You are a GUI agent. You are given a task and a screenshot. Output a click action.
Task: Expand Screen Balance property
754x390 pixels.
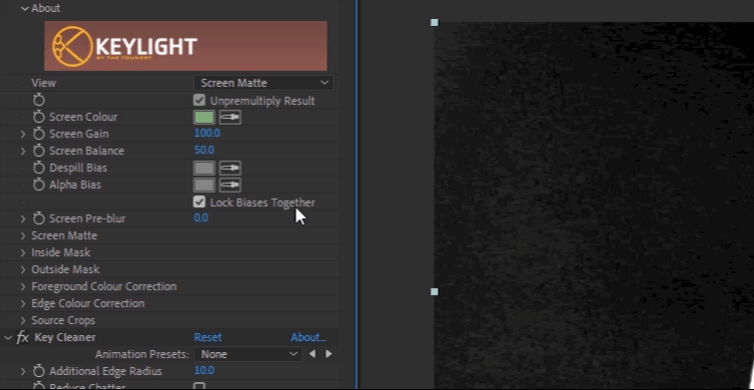(x=23, y=151)
